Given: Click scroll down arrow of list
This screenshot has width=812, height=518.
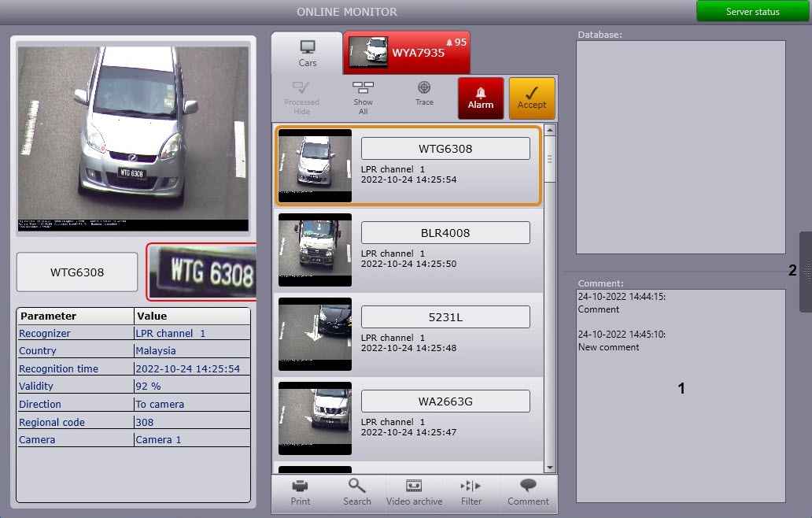Looking at the screenshot, I should coord(550,468).
